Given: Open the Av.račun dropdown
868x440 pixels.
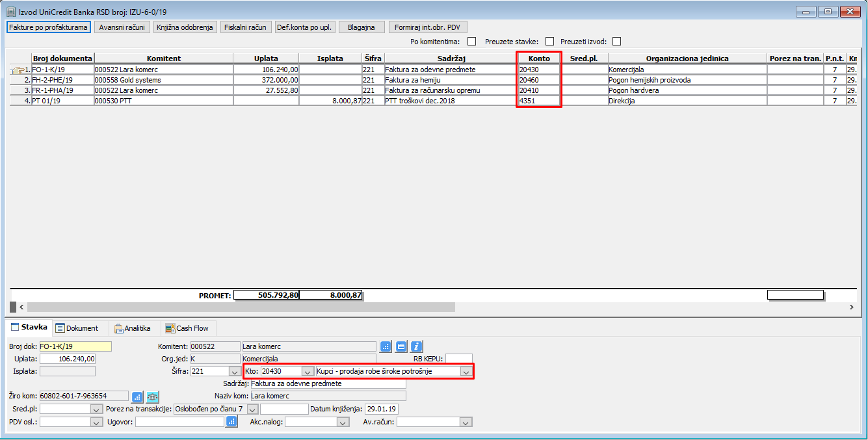Looking at the screenshot, I should pos(466,422).
